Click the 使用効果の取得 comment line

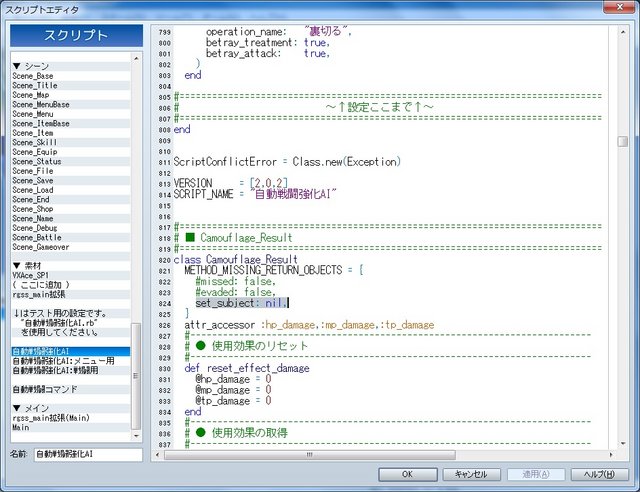236,433
